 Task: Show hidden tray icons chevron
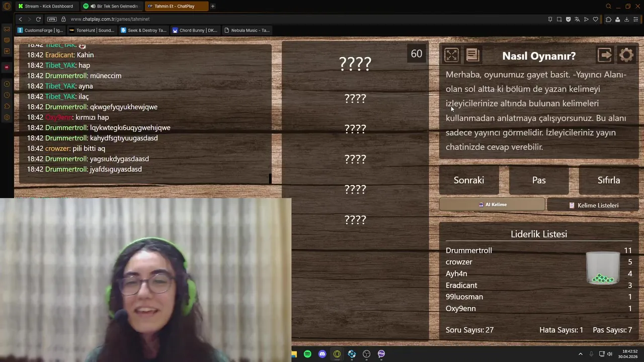point(580,354)
